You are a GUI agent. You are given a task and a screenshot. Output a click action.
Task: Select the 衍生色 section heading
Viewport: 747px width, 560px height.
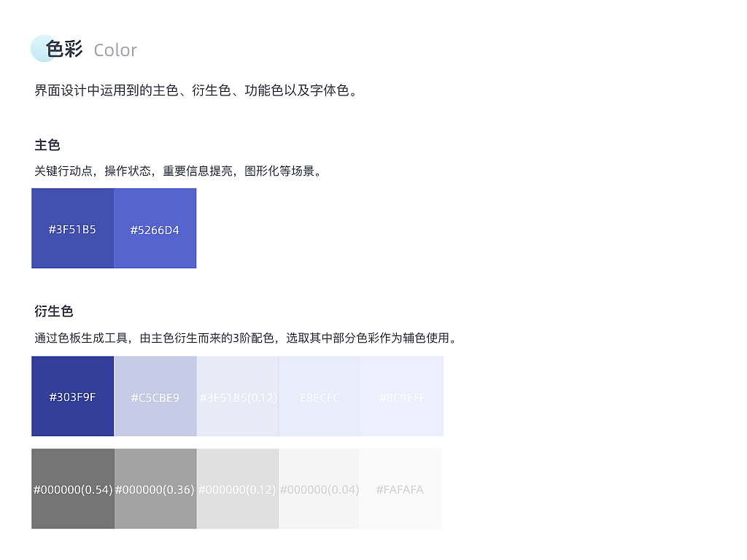[54, 311]
